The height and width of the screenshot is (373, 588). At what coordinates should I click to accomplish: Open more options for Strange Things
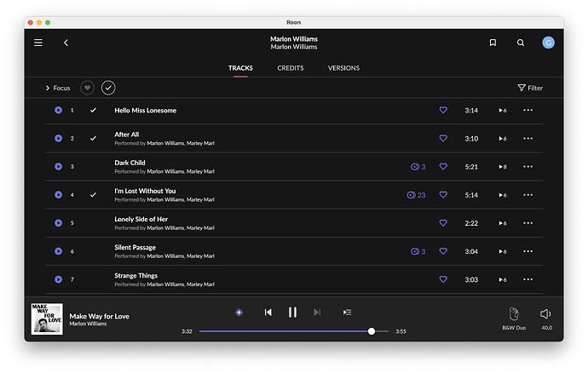(528, 279)
